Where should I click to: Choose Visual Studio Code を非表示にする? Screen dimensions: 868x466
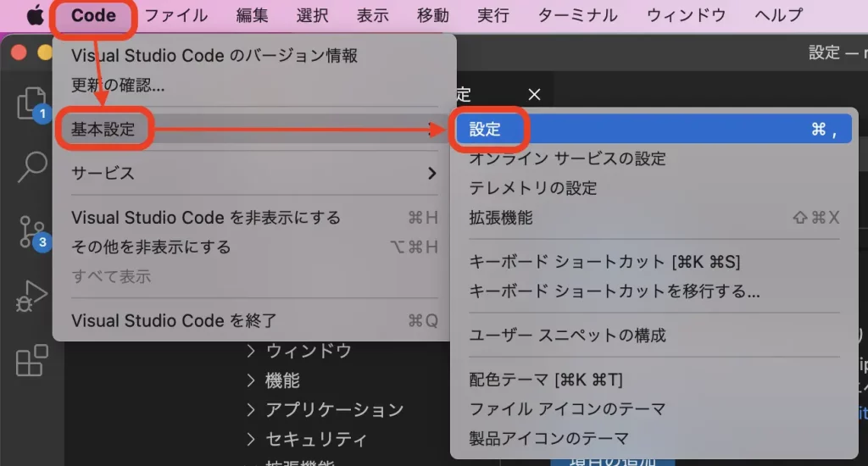[254, 218]
